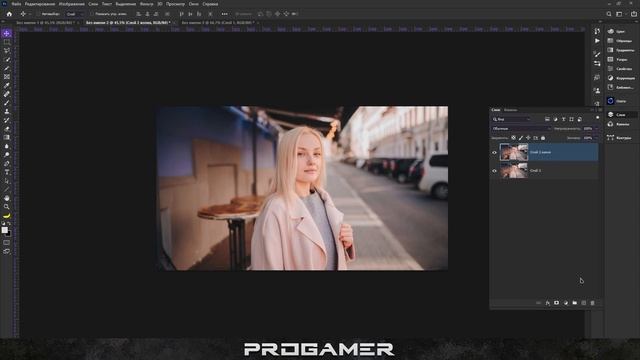Toggle the adjustment layer filter icon
Screen dimensions: 640x360
click(x=556, y=119)
